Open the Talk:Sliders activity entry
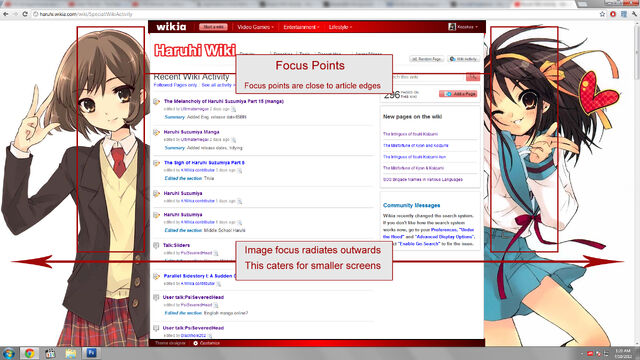This screenshot has height=360, width=640. coord(176,245)
